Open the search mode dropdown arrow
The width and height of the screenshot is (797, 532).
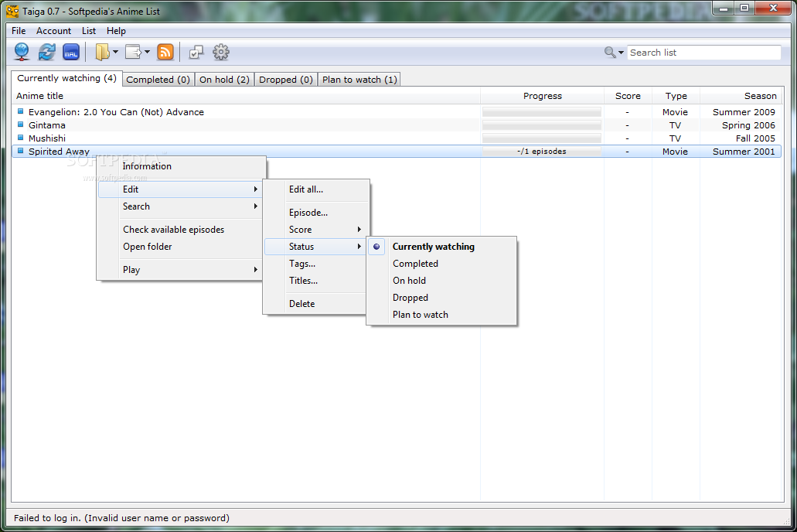tap(621, 53)
